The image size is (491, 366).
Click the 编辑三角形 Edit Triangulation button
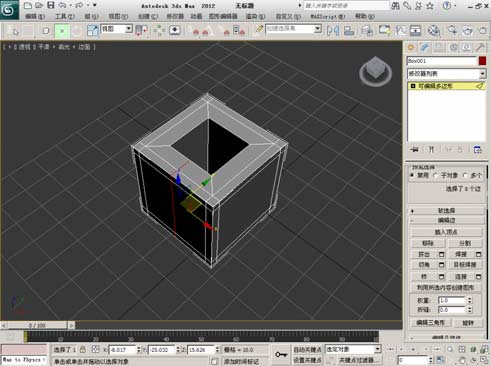pyautogui.click(x=430, y=323)
